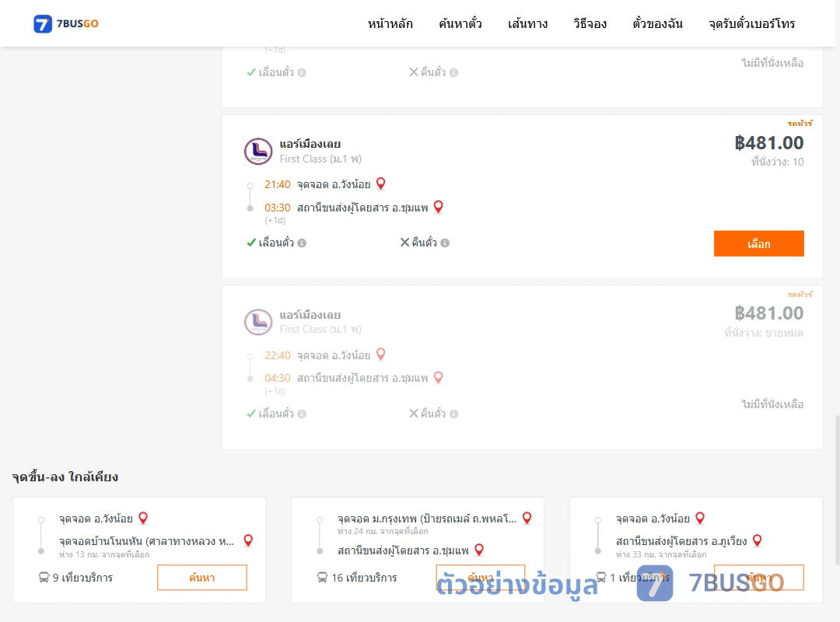The height and width of the screenshot is (622, 840).
Task: Click info icon beside เลื่อนตั๋ว in topmost card
Action: [x=302, y=72]
